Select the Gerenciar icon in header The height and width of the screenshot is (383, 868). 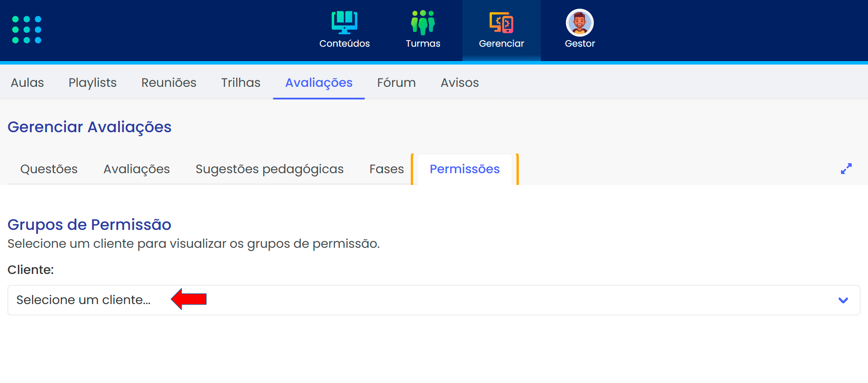[501, 23]
